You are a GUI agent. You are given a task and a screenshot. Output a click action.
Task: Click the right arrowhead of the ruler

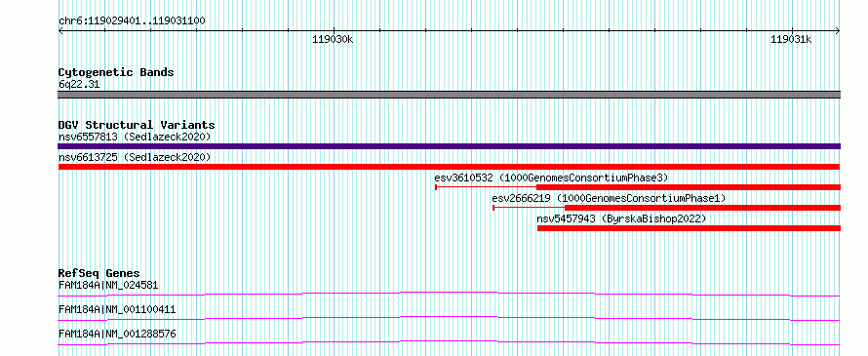[838, 31]
